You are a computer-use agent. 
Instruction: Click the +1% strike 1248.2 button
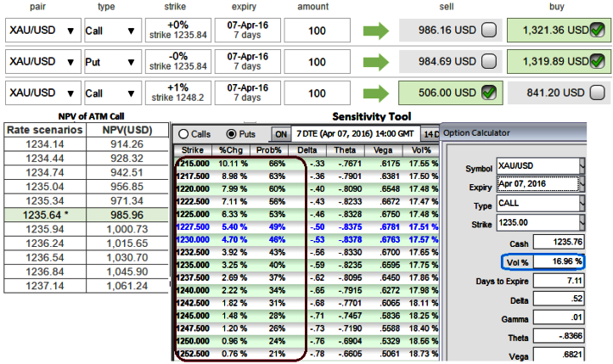(x=177, y=92)
